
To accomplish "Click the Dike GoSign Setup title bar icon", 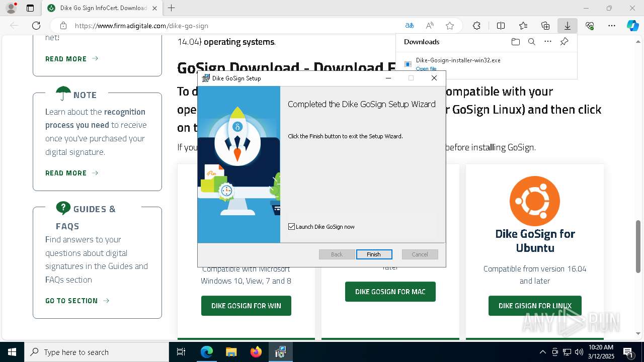I will click(x=206, y=78).
